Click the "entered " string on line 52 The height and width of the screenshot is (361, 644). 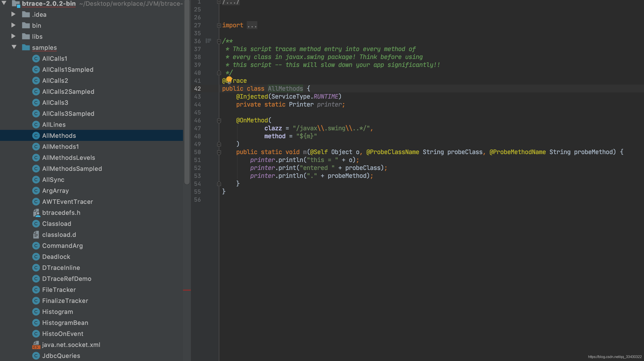tap(317, 168)
